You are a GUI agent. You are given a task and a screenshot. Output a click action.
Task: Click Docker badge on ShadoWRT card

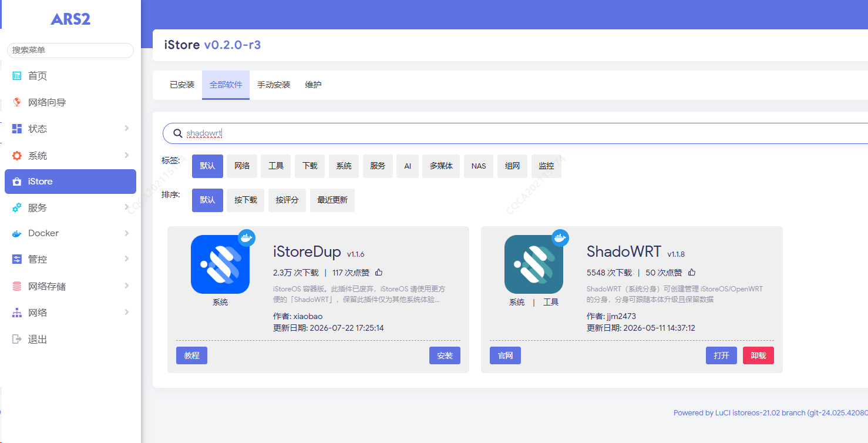(x=560, y=238)
